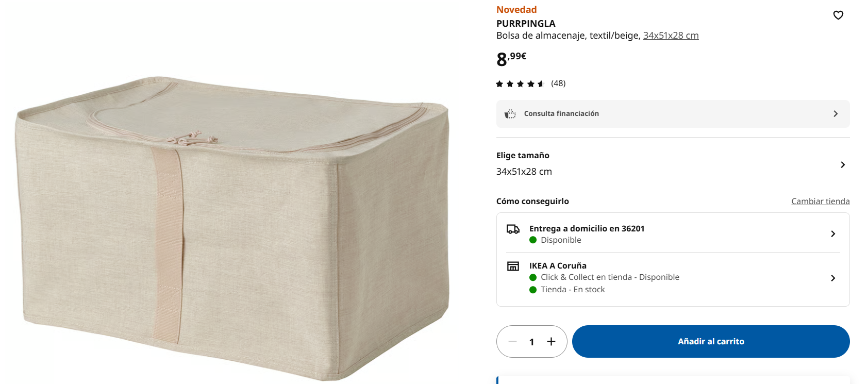This screenshot has height=384, width=868.
Task: Increase quantity with the plus icon
Action: (551, 341)
